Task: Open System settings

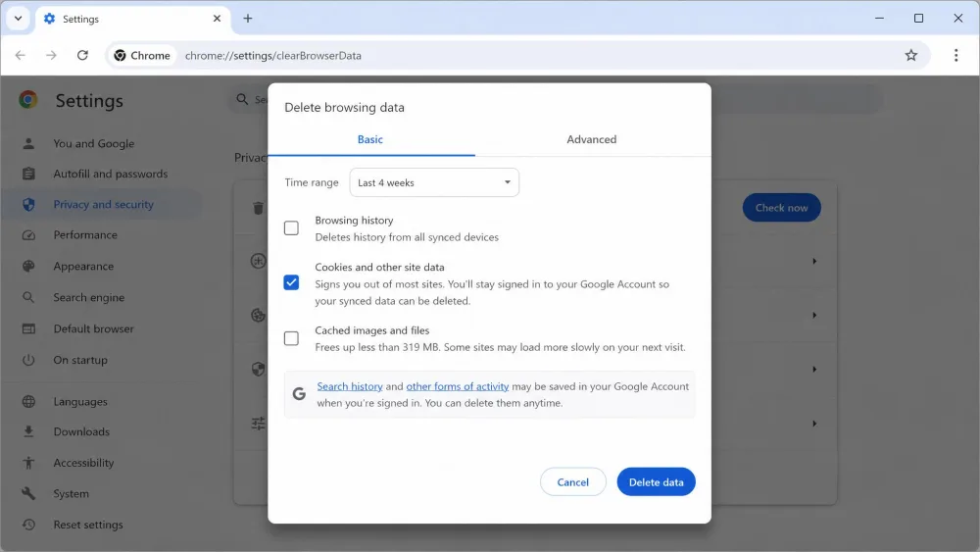Action: tap(71, 493)
